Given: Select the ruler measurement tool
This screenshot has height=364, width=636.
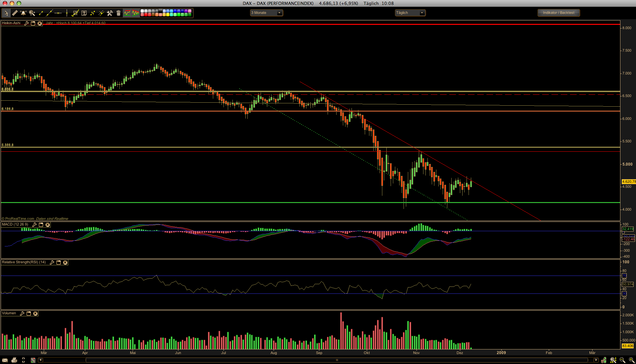Looking at the screenshot, I should pyautogui.click(x=15, y=13).
